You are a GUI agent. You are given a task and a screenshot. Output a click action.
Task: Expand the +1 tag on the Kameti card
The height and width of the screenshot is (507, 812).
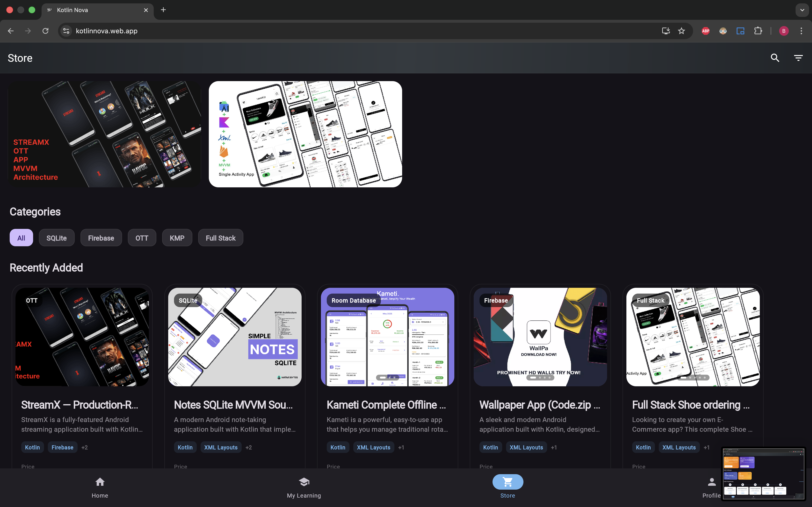pyautogui.click(x=401, y=447)
